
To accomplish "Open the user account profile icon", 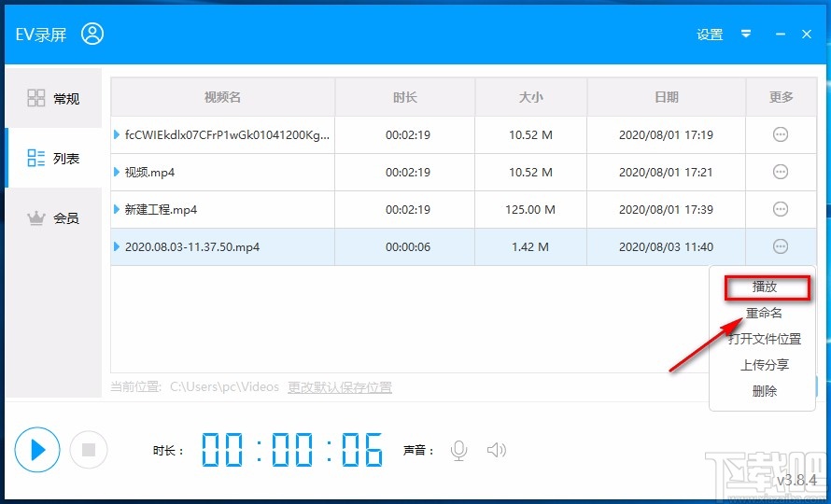I will [92, 34].
